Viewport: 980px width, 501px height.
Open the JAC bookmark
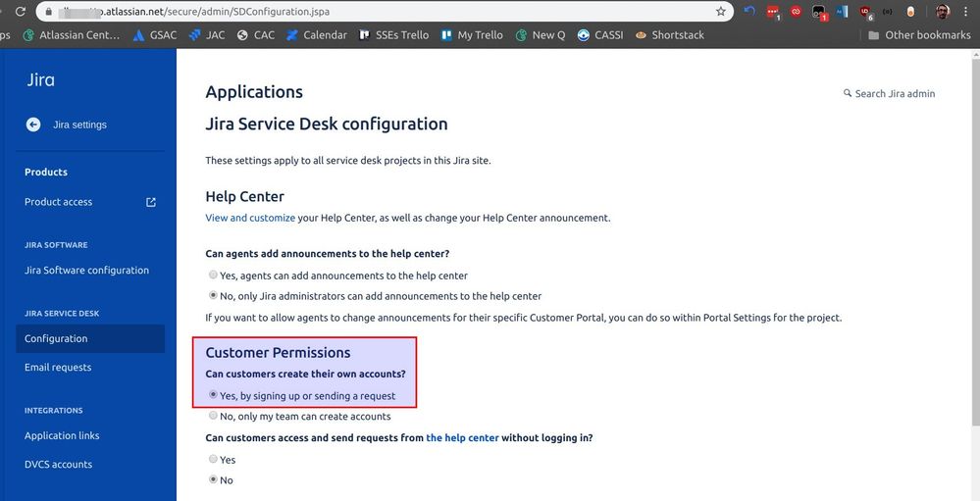(x=207, y=35)
